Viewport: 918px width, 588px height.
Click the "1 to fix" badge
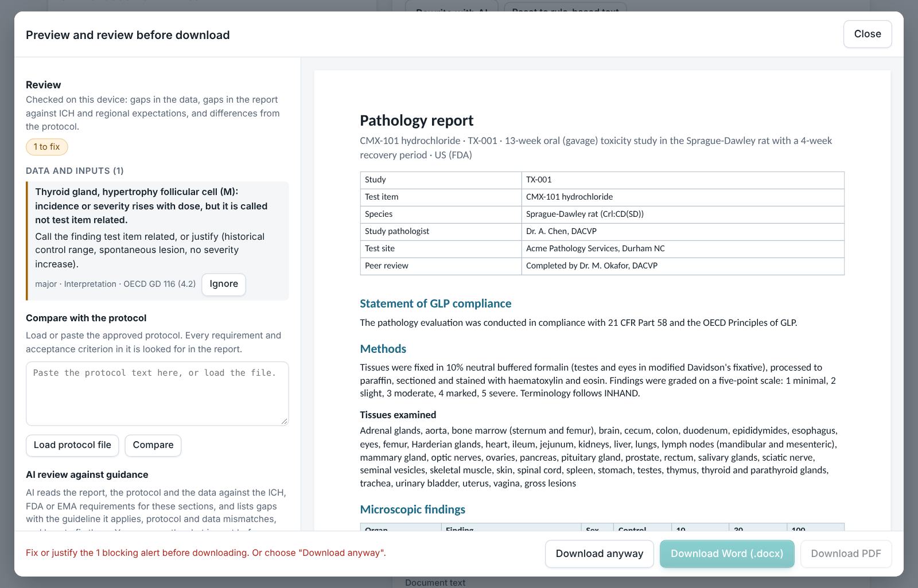click(x=46, y=147)
